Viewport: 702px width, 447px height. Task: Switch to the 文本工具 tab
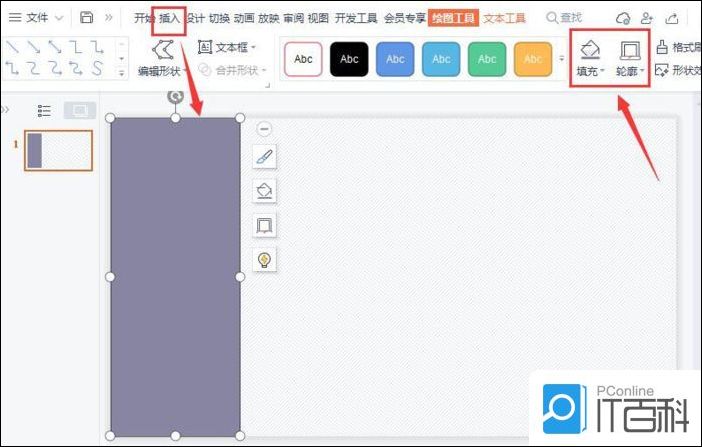point(504,18)
